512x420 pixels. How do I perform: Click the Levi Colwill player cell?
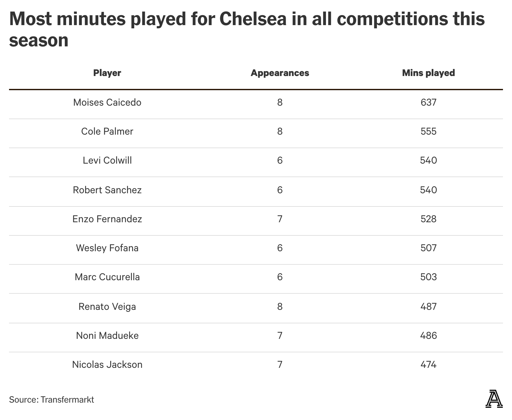click(x=107, y=160)
